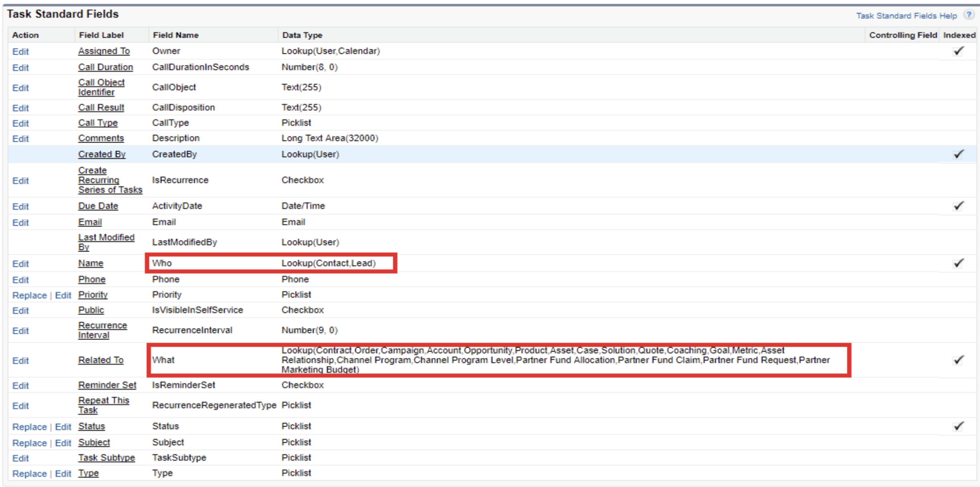The height and width of the screenshot is (487, 980).
Task: Click Replace for the Priority field
Action: point(29,295)
